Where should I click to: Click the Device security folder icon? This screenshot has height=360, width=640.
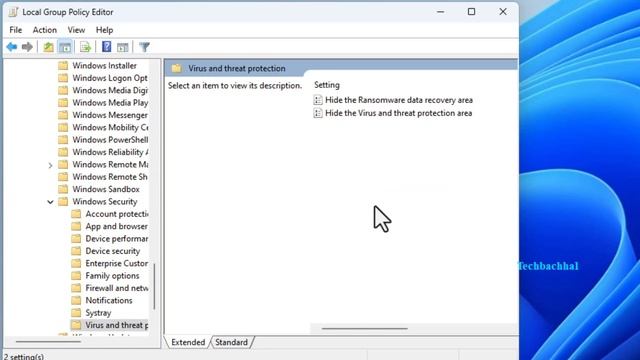click(76, 251)
